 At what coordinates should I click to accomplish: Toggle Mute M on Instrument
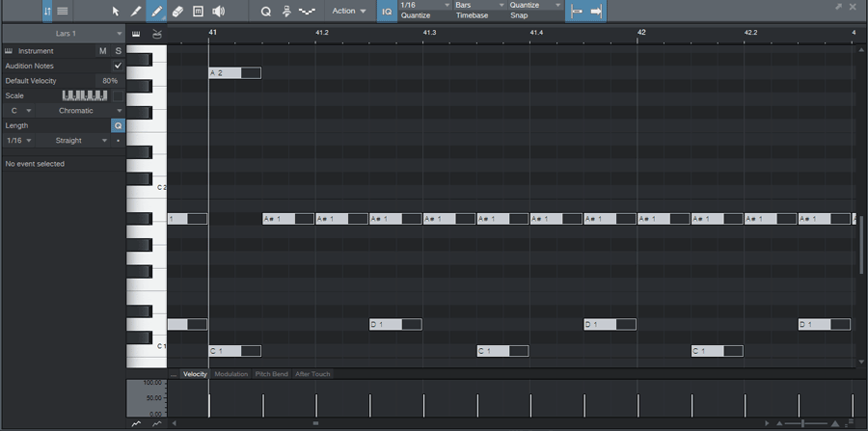pos(102,51)
